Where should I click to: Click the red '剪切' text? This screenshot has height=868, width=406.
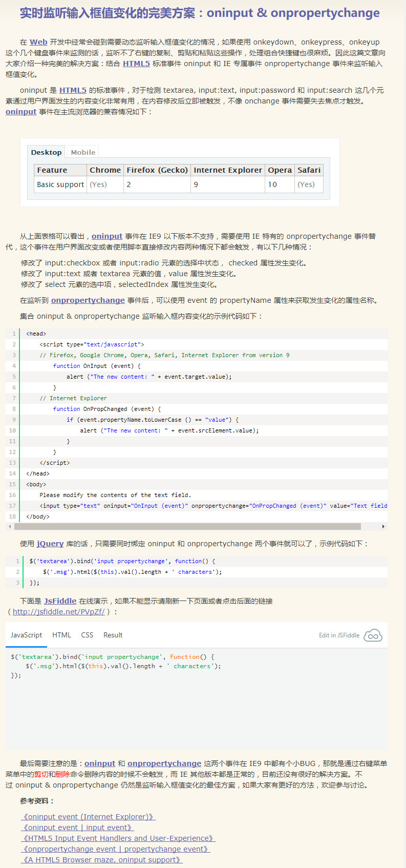tap(41, 774)
